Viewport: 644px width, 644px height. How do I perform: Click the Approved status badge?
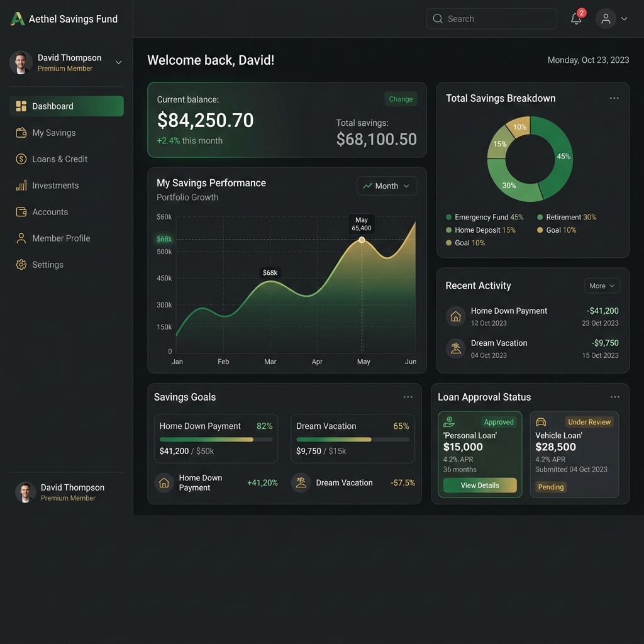(x=499, y=422)
